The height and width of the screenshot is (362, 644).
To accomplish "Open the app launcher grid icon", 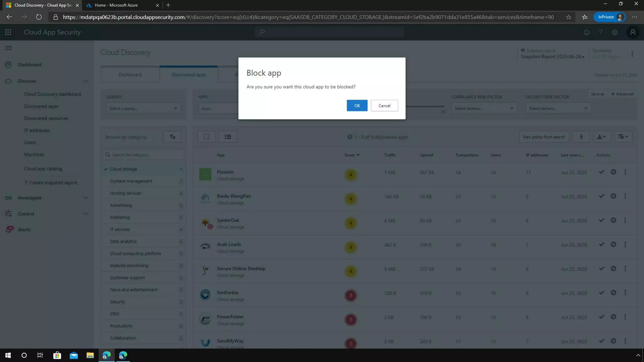I will pos(8,32).
